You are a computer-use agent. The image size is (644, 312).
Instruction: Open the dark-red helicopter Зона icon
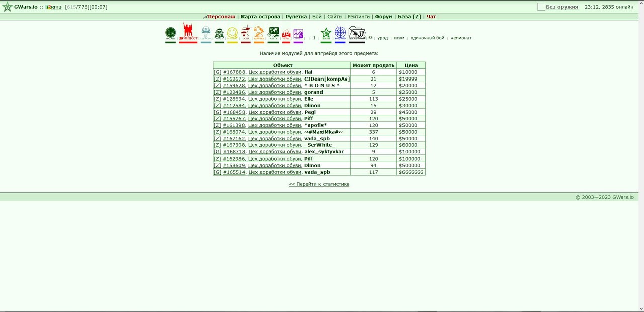tap(246, 33)
